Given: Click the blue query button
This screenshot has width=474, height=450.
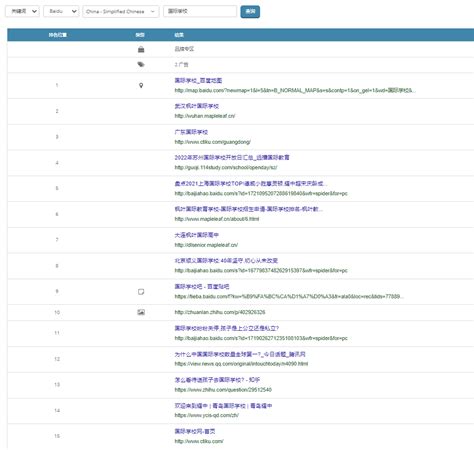Looking at the screenshot, I should pos(250,12).
